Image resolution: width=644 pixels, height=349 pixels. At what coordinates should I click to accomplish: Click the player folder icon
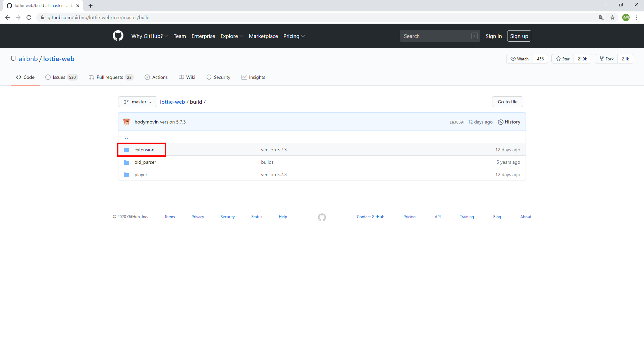[126, 175]
